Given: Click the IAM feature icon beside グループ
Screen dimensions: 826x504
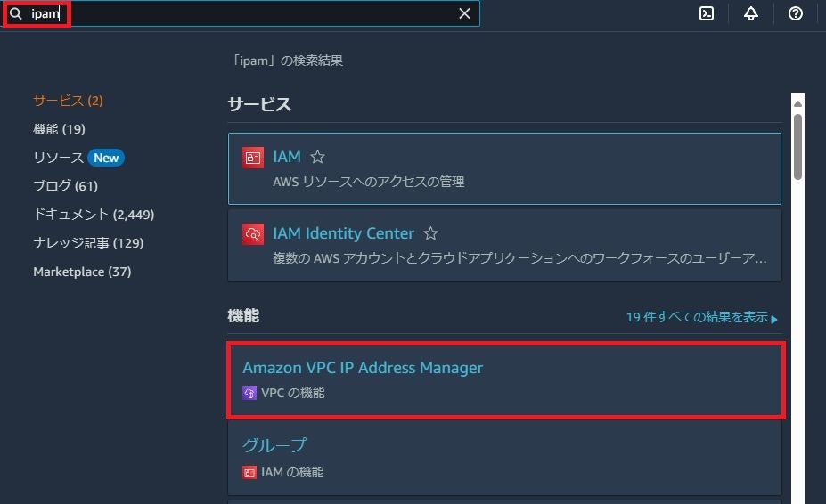Looking at the screenshot, I should click(249, 473).
